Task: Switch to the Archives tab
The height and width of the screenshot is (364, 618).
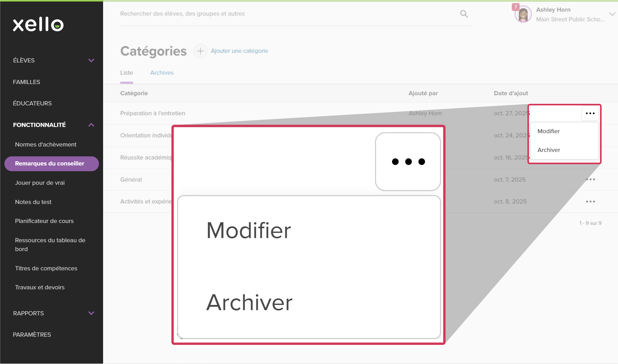Action: [x=162, y=73]
